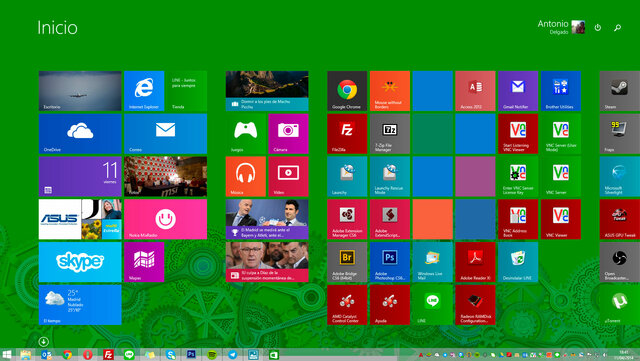This screenshot has width=640, height=361.
Task: Launch Adobe Photoshop CS6 tile
Action: tap(390, 262)
